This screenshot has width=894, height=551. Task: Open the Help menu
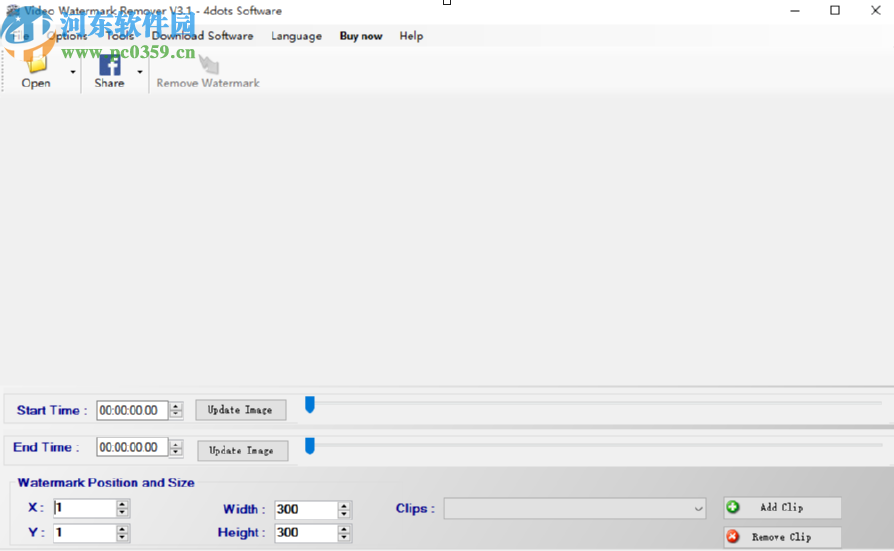point(411,36)
